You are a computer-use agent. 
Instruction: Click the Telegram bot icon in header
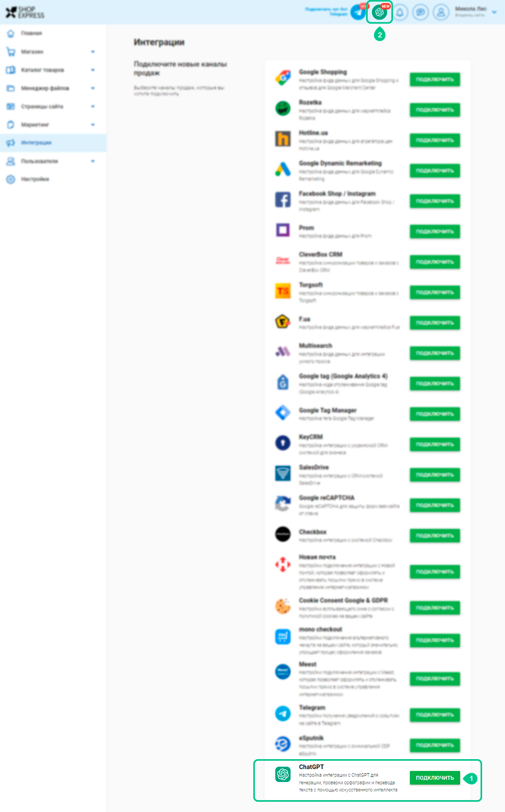358,12
